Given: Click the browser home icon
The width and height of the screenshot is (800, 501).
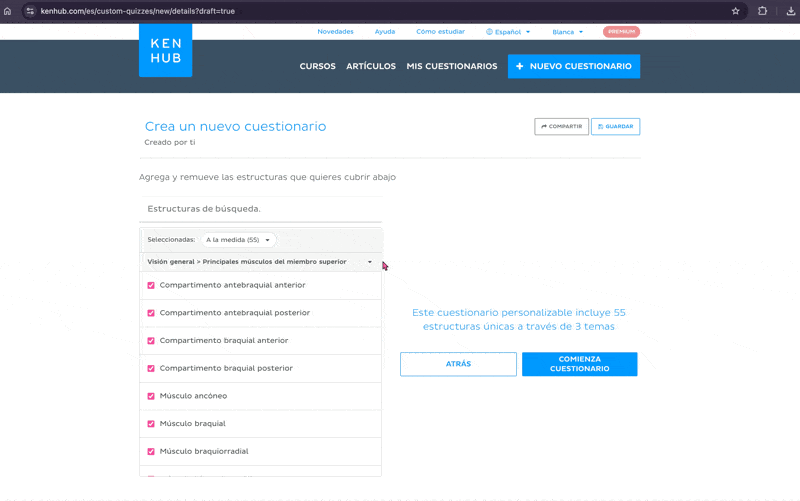Looking at the screenshot, I should coord(8,11).
